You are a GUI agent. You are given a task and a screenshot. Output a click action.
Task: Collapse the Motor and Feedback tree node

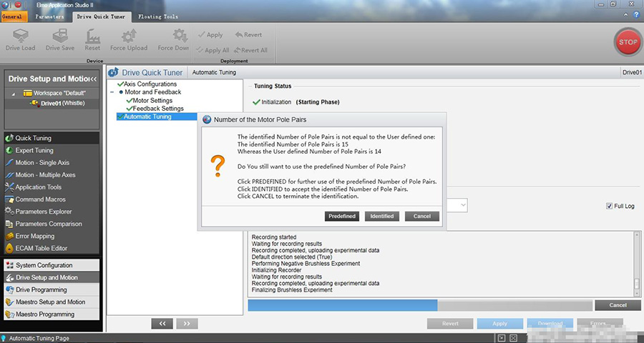point(112,92)
